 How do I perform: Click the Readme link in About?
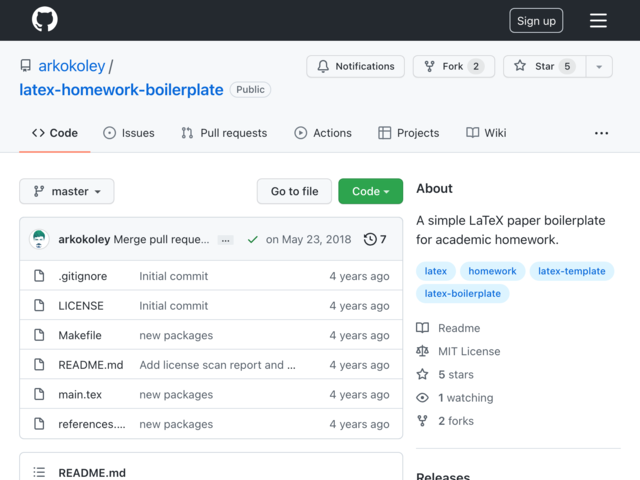459,328
